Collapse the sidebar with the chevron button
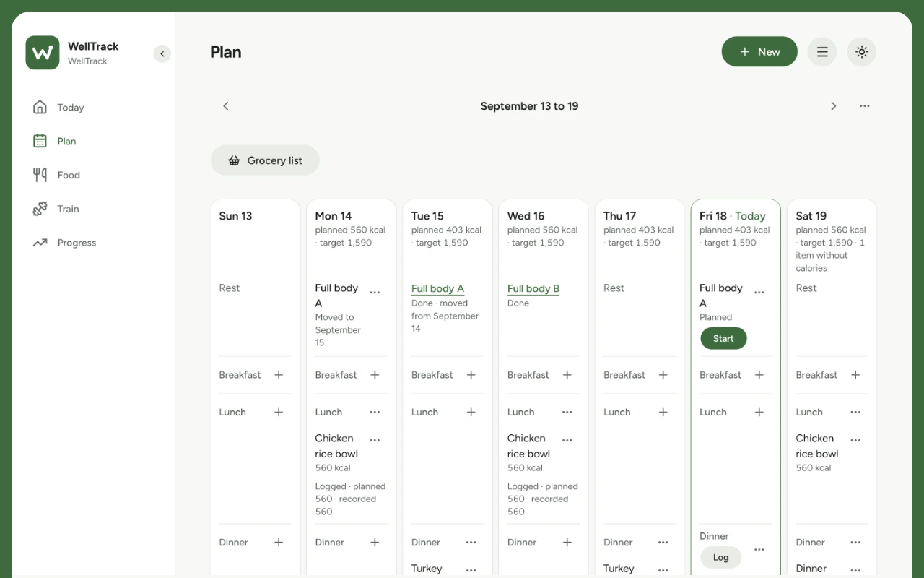This screenshot has height=578, width=924. pyautogui.click(x=162, y=53)
